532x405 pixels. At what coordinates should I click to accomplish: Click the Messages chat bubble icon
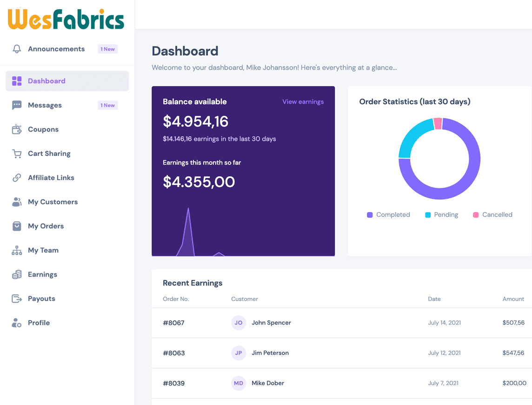pos(17,105)
